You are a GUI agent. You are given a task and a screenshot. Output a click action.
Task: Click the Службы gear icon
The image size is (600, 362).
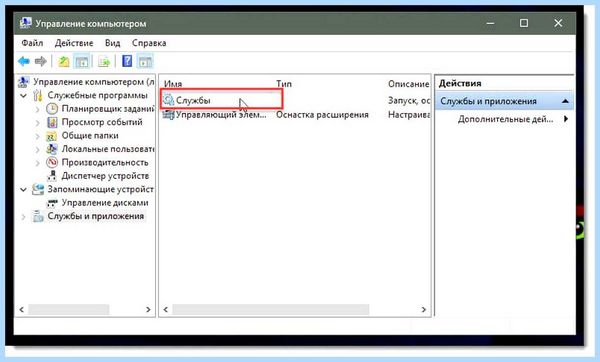coord(168,100)
